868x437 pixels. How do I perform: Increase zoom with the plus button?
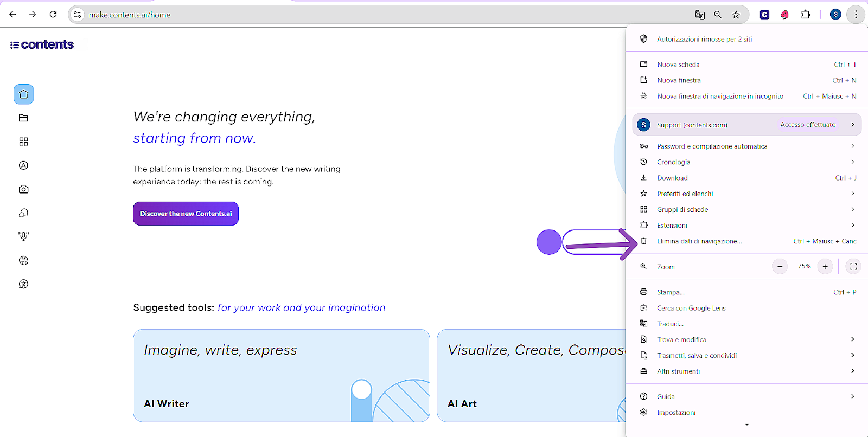tap(825, 266)
